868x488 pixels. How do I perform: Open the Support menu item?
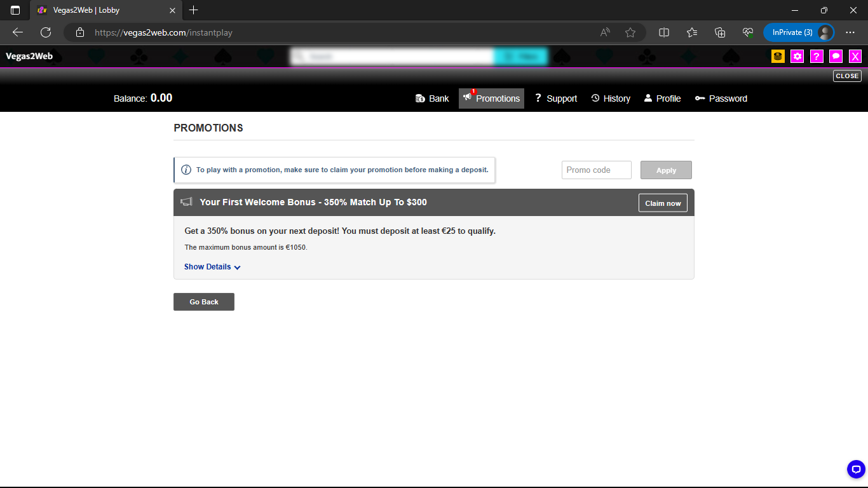555,98
